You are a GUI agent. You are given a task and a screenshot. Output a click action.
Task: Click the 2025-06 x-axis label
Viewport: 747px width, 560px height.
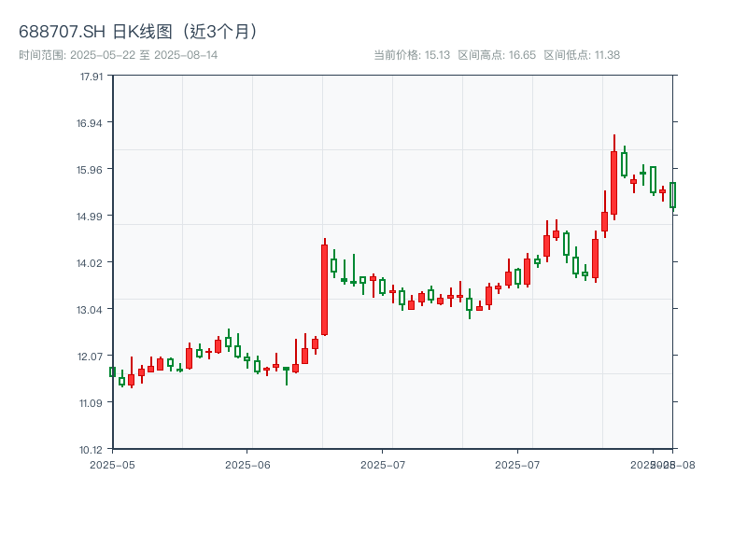[x=247, y=465]
